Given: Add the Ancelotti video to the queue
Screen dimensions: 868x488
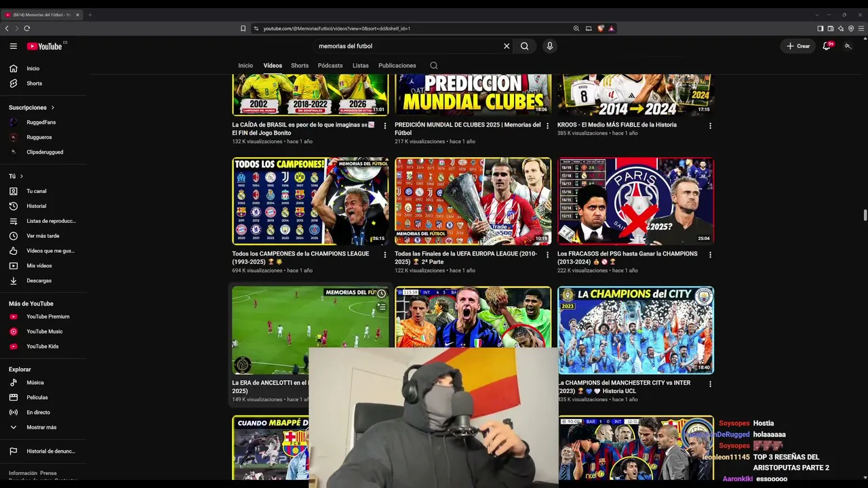Looking at the screenshot, I should (x=381, y=307).
